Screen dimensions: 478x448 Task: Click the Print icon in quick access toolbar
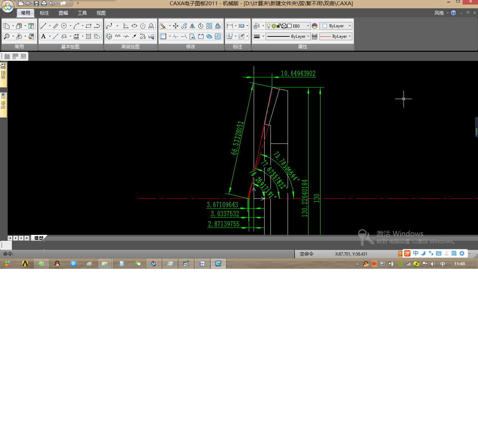44,3
